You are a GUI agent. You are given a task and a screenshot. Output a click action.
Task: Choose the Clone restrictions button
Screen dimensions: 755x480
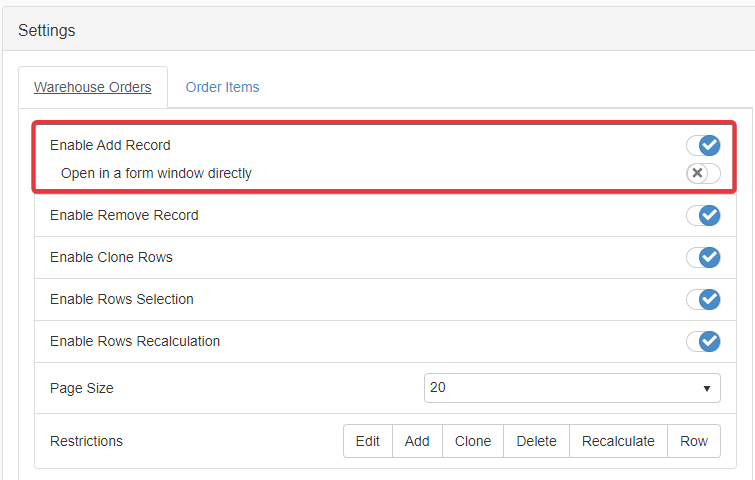coord(473,441)
